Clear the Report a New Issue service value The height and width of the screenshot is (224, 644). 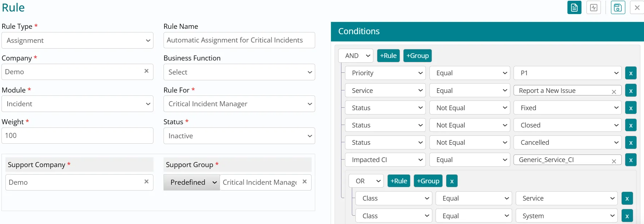tap(614, 91)
